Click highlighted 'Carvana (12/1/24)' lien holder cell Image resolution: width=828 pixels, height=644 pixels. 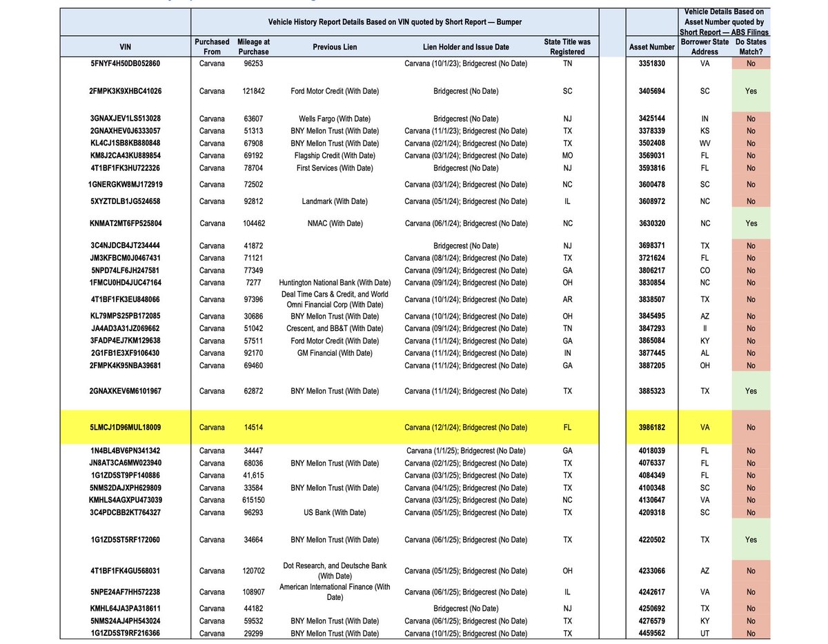click(x=466, y=427)
